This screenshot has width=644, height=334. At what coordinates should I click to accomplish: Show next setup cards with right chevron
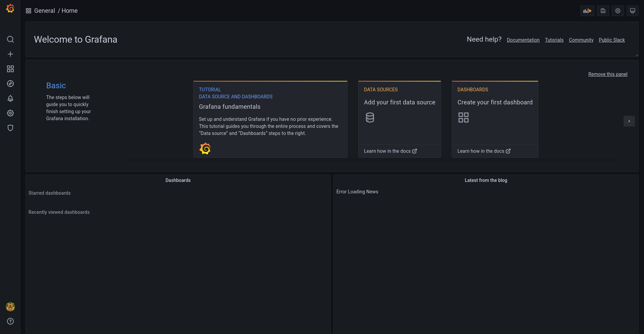click(629, 121)
